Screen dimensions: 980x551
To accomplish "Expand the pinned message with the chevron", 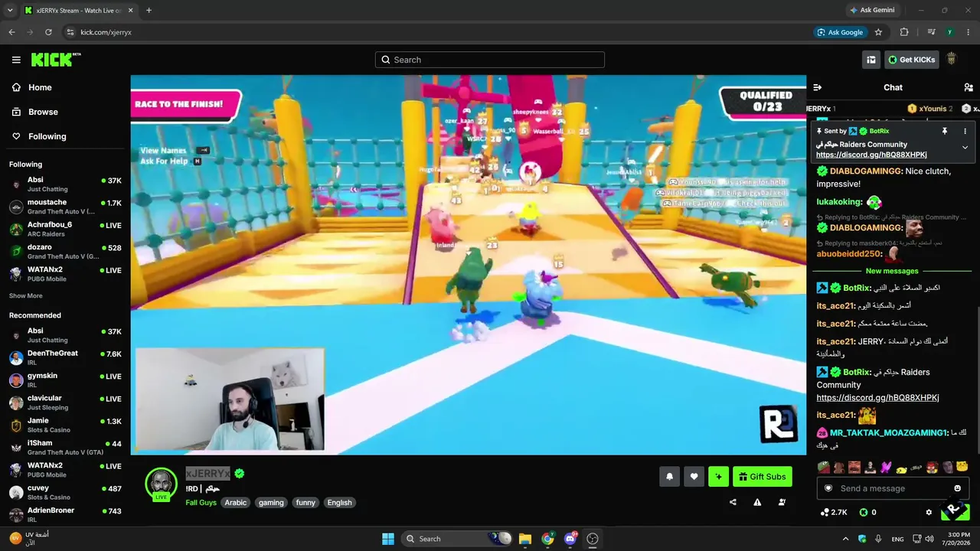I will point(965,147).
